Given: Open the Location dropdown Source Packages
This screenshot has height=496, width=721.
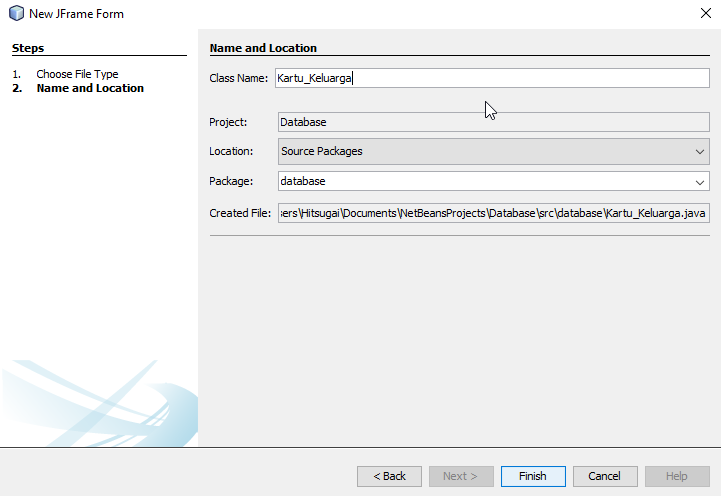Looking at the screenshot, I should pyautogui.click(x=493, y=152).
